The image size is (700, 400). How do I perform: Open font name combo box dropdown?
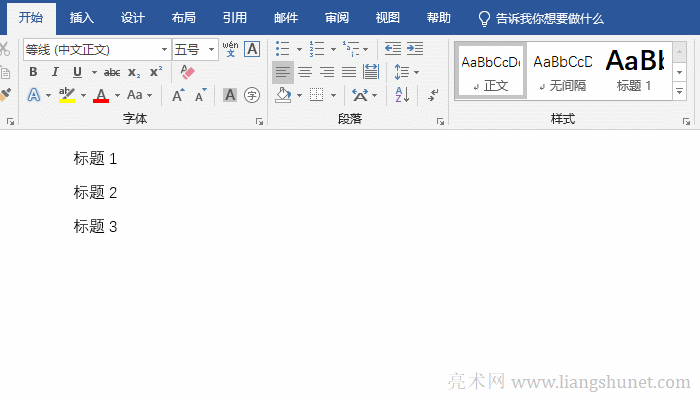tap(164, 49)
